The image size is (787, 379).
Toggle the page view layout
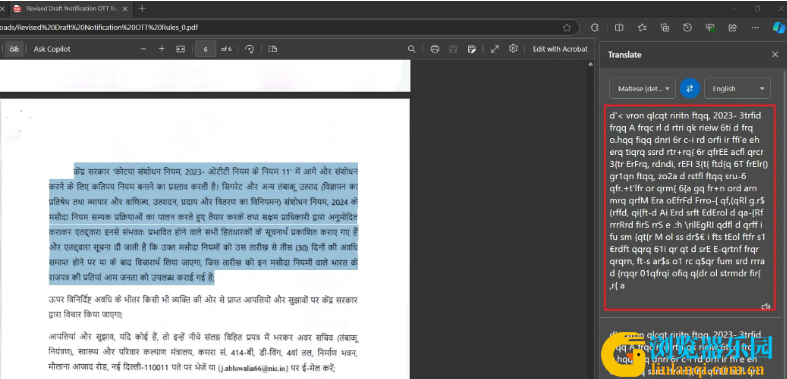(x=273, y=49)
